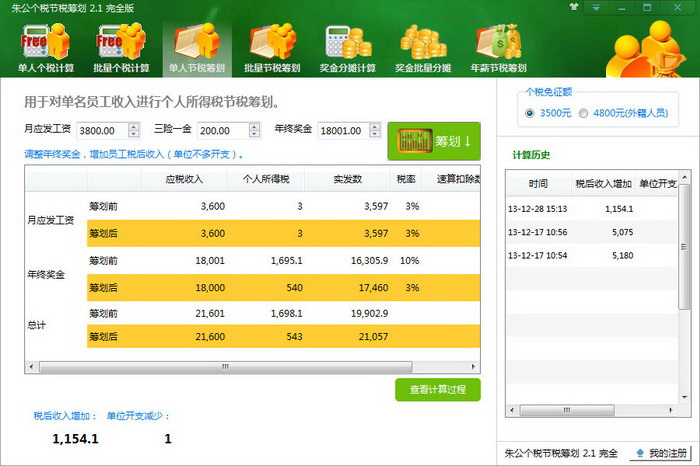The height and width of the screenshot is (466, 700).
Task: Click 调整年终奖金 hint link
Action: click(133, 154)
